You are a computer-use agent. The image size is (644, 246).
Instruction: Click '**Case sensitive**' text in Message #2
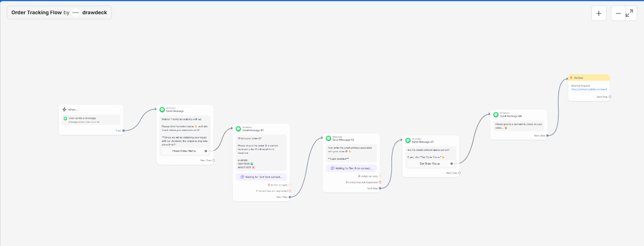[339, 159]
